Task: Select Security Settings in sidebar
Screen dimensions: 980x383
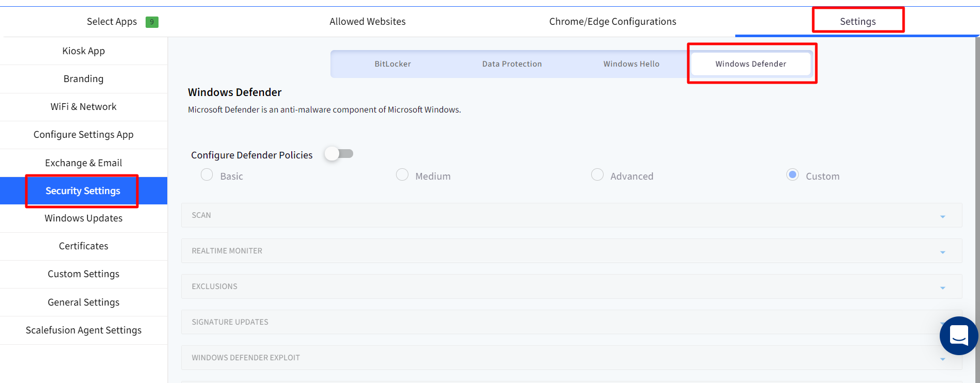Action: pos(84,191)
